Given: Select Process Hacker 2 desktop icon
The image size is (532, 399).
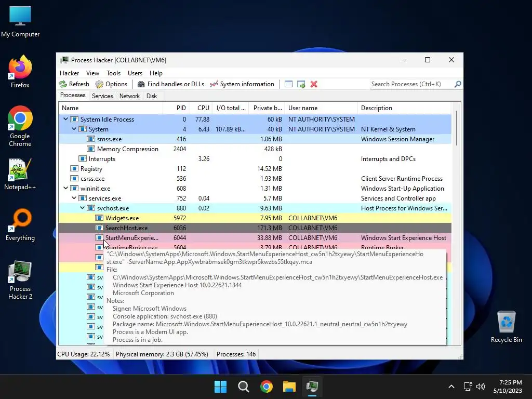Looking at the screenshot, I should click(20, 280).
